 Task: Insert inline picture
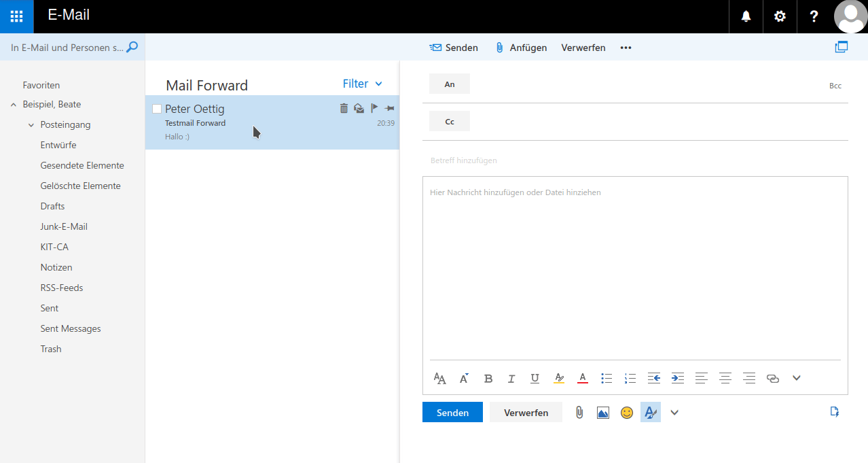click(x=603, y=413)
